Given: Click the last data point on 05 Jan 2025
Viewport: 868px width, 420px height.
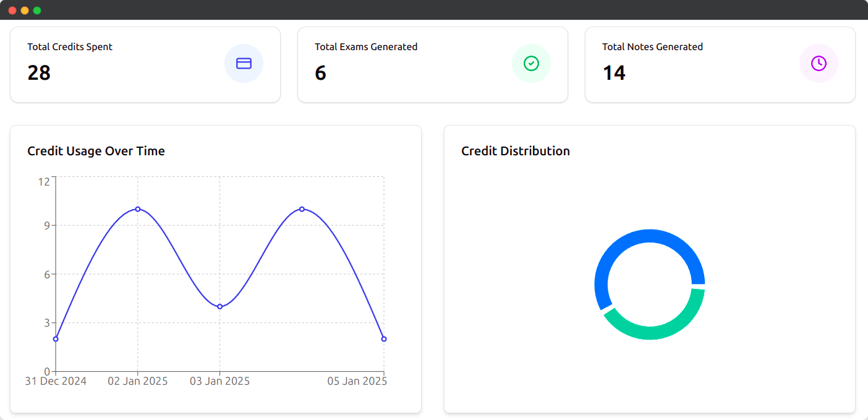Looking at the screenshot, I should 384,338.
